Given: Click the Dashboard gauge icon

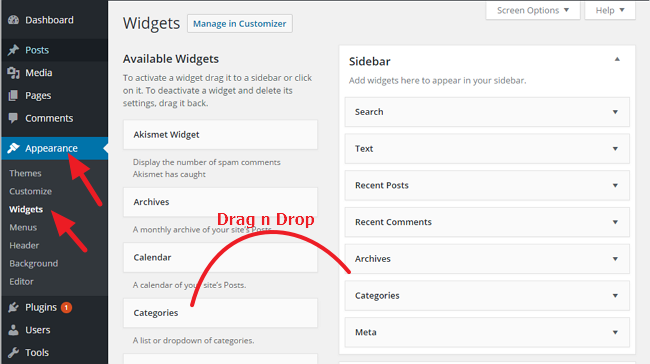Looking at the screenshot, I should (13, 20).
